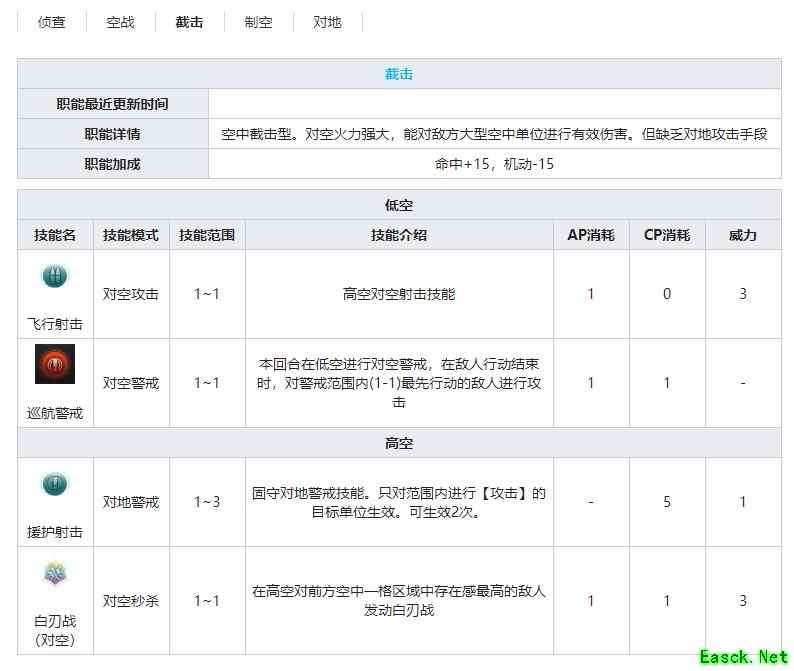Click the 技能介绍 column header
This screenshot has width=794, height=671.
point(399,235)
